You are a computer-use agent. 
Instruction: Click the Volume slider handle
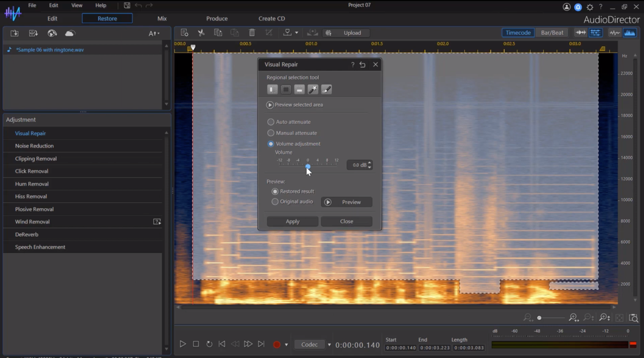308,166
